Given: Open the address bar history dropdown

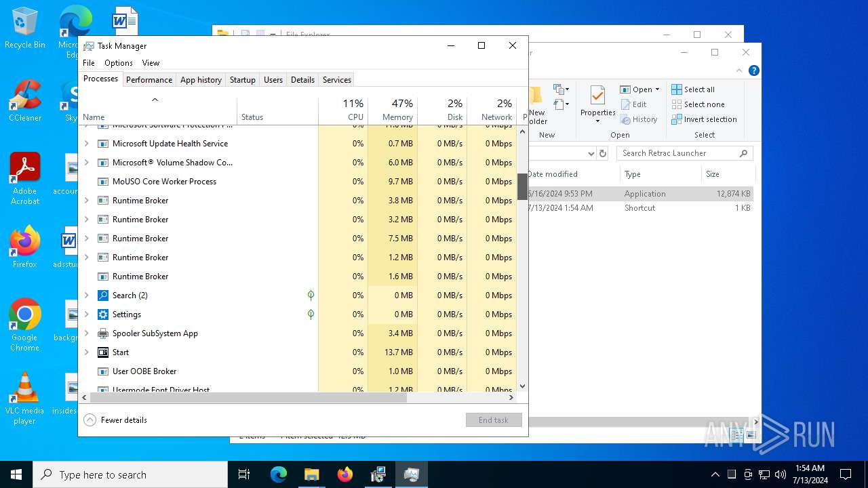Looking at the screenshot, I should (x=591, y=153).
